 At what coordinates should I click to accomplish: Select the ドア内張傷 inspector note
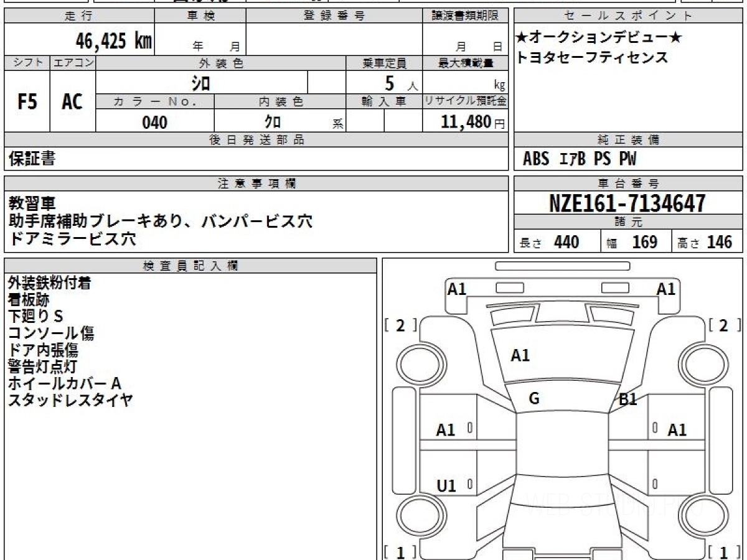pos(43,350)
